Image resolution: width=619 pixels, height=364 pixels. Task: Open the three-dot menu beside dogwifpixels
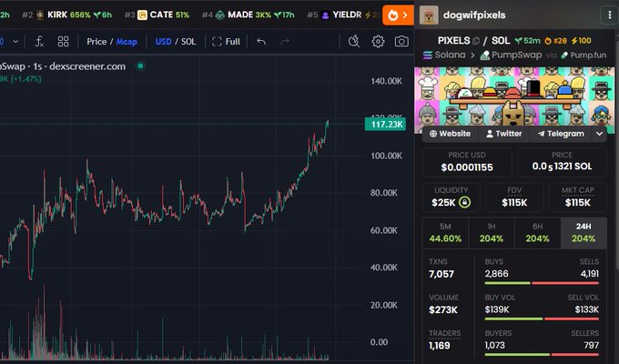coord(610,15)
